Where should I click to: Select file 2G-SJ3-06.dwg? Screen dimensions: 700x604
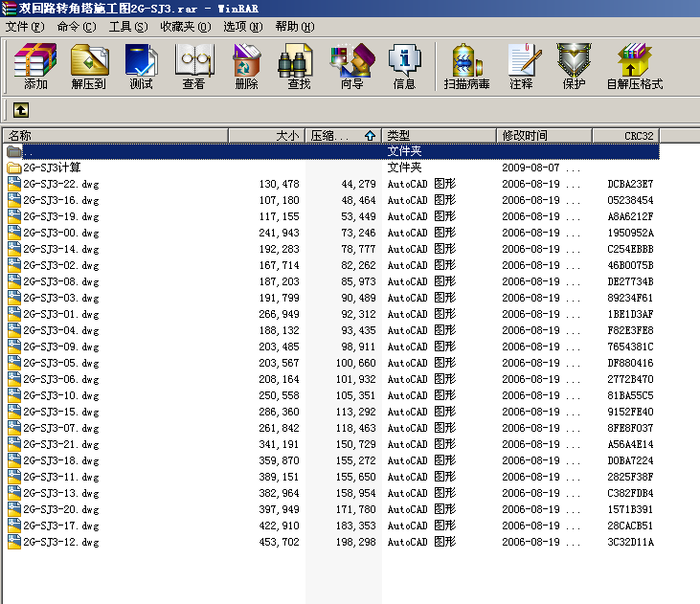click(x=332, y=379)
